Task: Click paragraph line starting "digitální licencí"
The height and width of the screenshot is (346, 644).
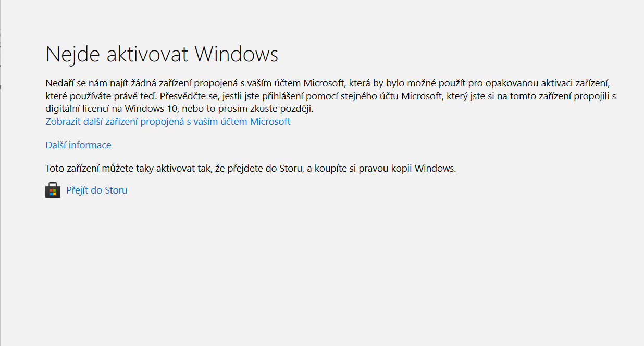Action: coord(179,109)
